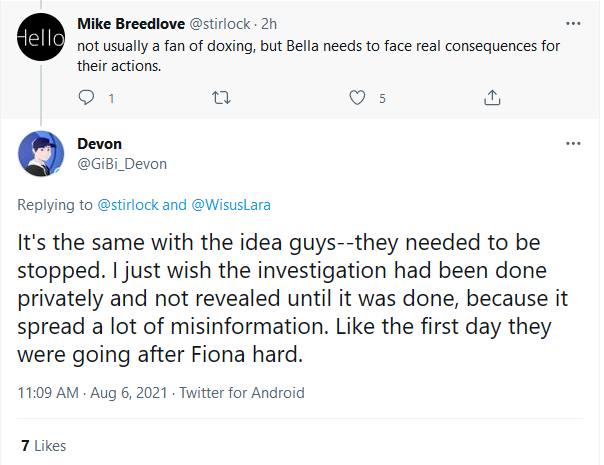Click the @stirlock mention in Replying to

128,205
